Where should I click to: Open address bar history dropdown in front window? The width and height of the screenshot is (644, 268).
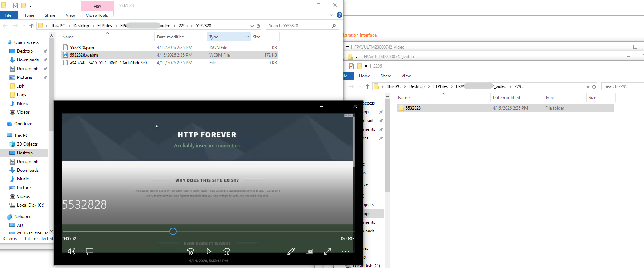coord(252,26)
